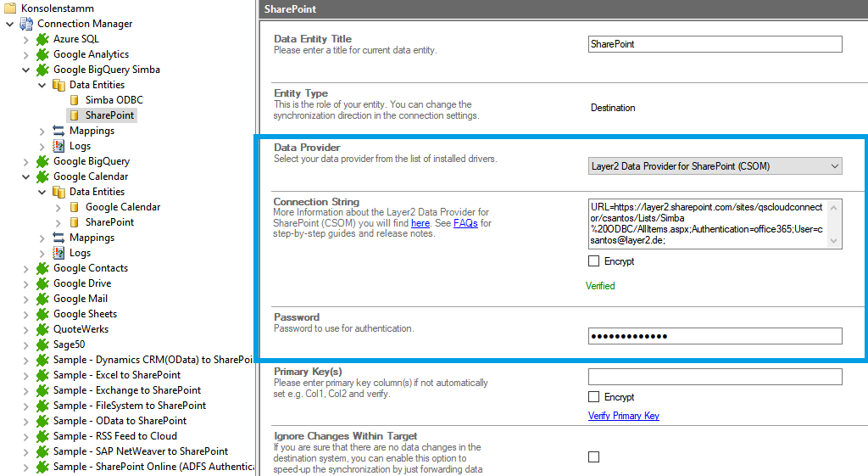
Task: Click the Azure SQL connection icon
Action: click(x=42, y=39)
